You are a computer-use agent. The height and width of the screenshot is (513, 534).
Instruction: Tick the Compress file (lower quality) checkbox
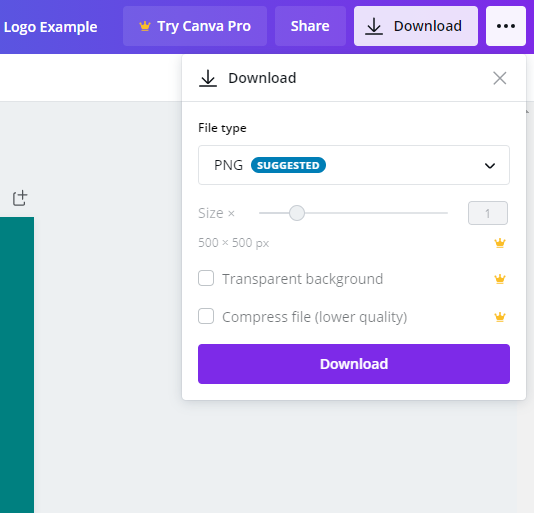(x=206, y=316)
